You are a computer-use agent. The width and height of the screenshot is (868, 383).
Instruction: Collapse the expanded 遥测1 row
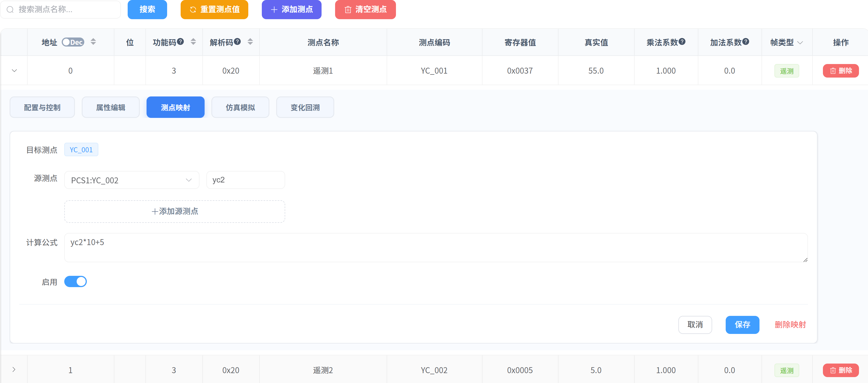(x=14, y=71)
